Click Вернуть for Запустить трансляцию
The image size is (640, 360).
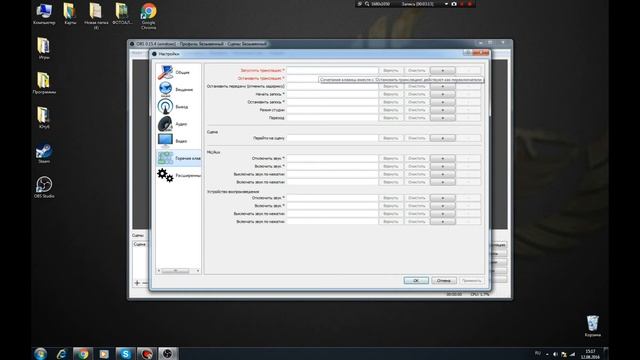[x=391, y=71]
